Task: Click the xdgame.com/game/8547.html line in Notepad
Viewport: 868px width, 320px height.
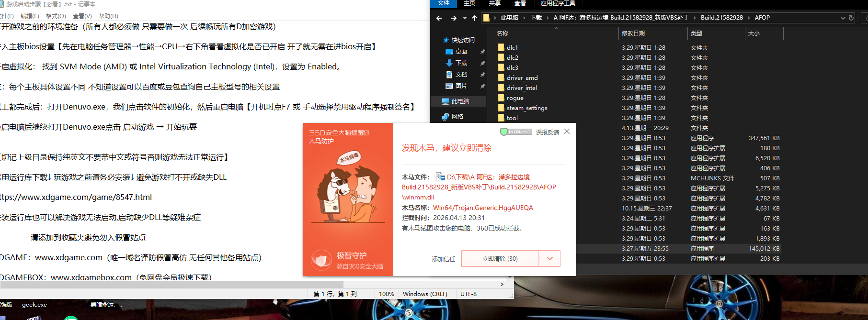Action: click(x=76, y=197)
